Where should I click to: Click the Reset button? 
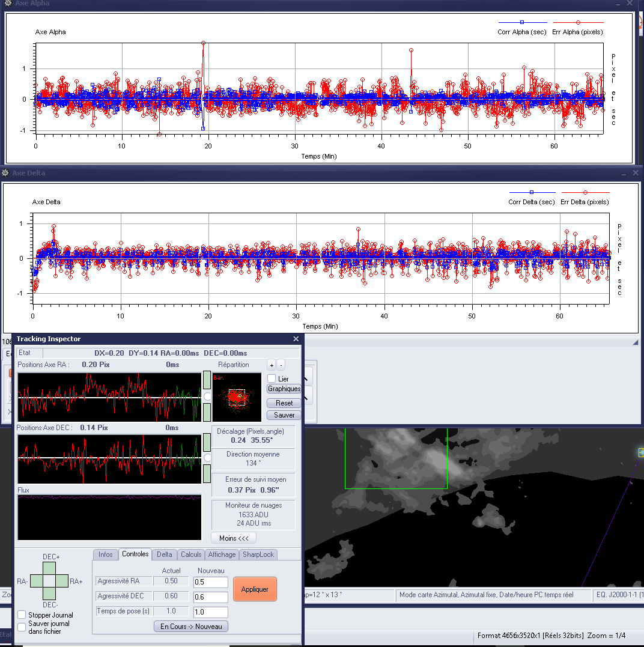pos(284,403)
